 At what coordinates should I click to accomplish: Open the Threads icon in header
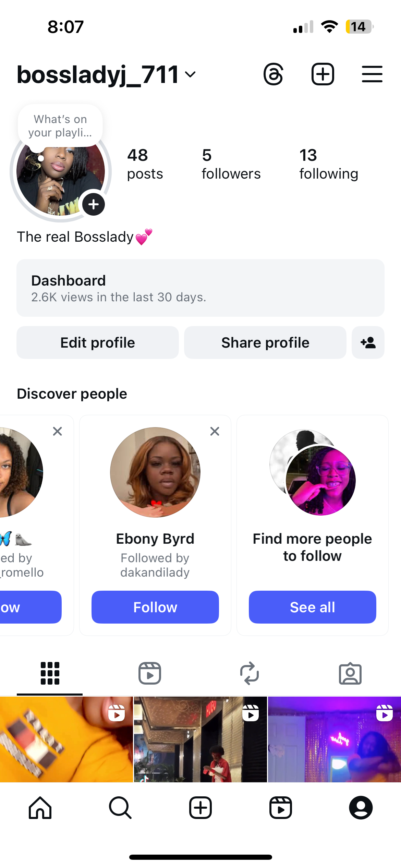(x=274, y=74)
